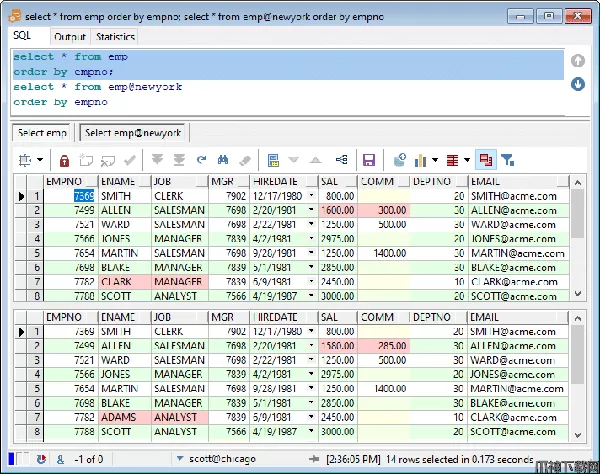
Task: Click the highlighted CLARK cell in top grid
Action: click(123, 282)
